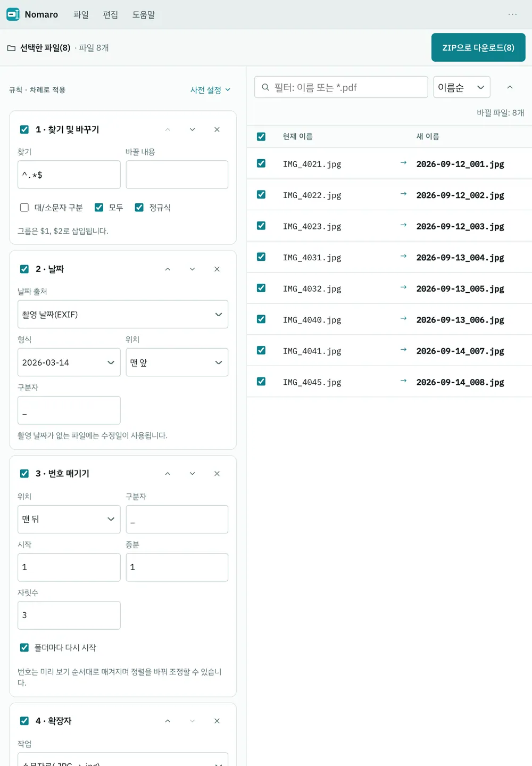Remove rule 3 번호 매기기

[217, 473]
